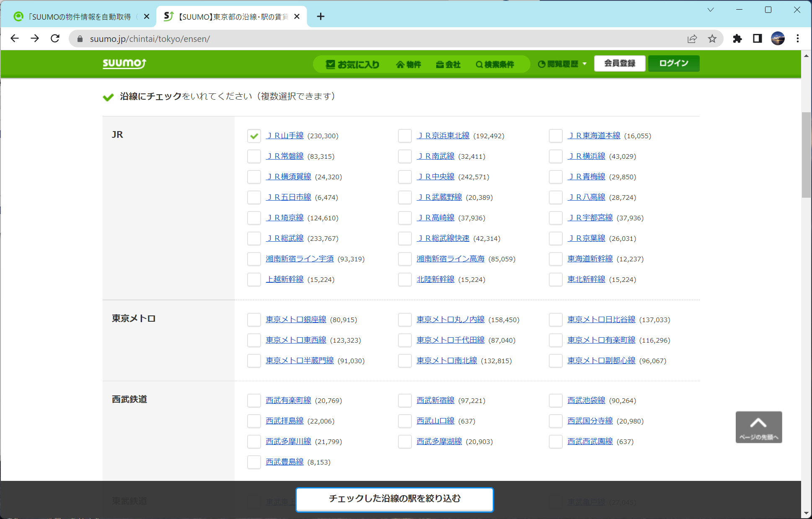Open the ＪＲ京葉線 link
This screenshot has height=519, width=812.
click(587, 238)
